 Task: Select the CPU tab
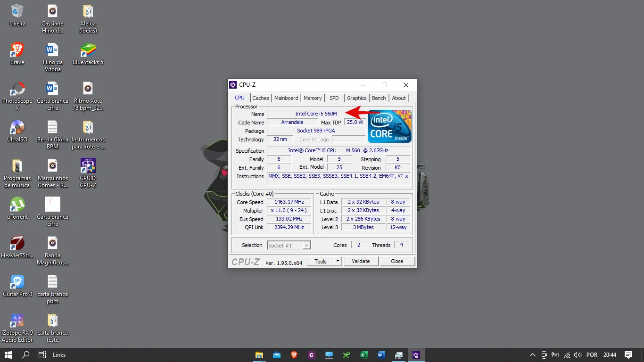tap(240, 98)
